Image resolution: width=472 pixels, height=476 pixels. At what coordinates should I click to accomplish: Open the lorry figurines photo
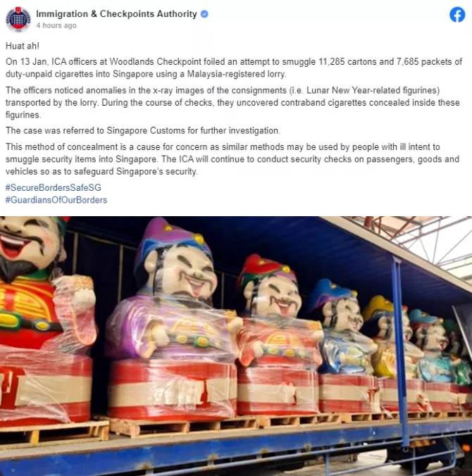point(236,346)
